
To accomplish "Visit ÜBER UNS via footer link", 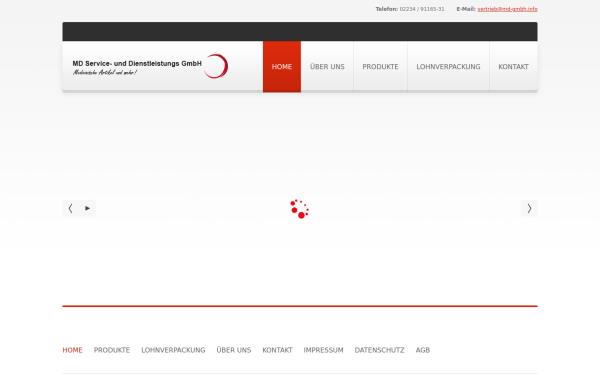I will (x=234, y=350).
